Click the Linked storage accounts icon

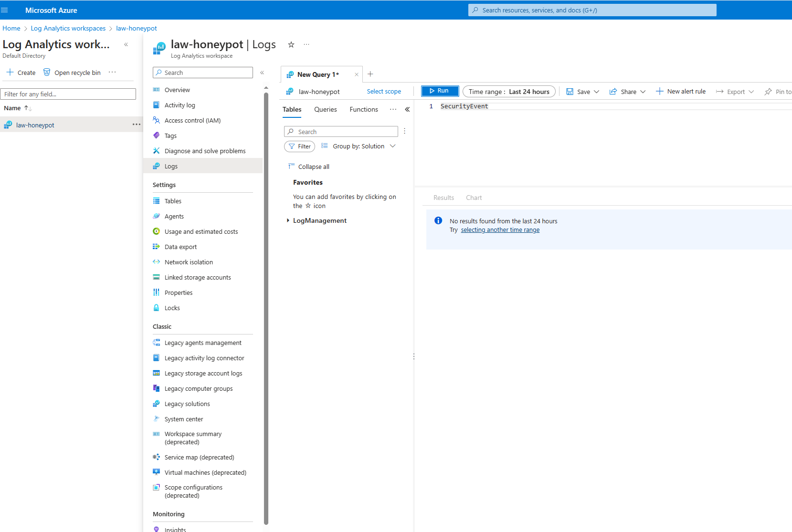coord(156,277)
